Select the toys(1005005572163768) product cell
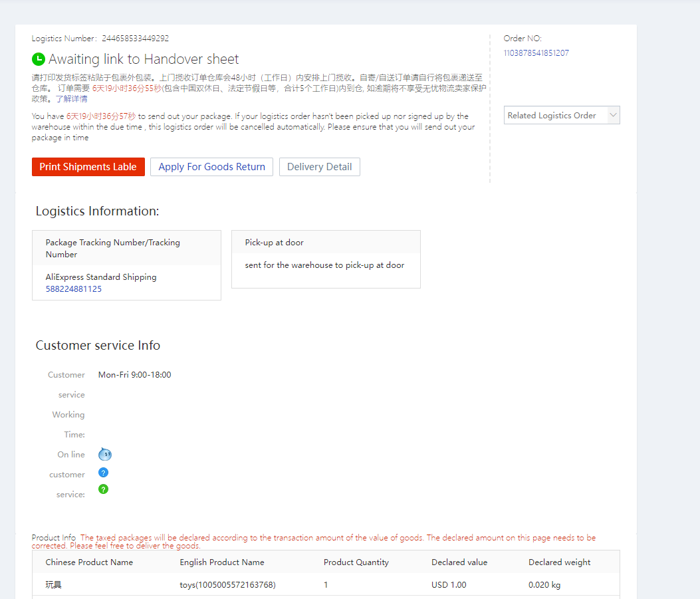This screenshot has width=700, height=599. [x=227, y=585]
